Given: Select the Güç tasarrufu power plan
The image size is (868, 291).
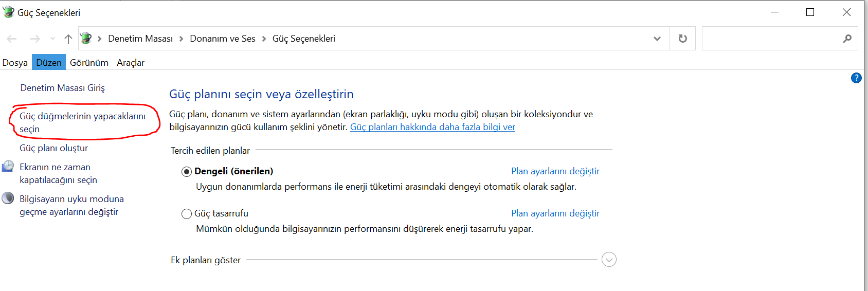Looking at the screenshot, I should pos(187,214).
